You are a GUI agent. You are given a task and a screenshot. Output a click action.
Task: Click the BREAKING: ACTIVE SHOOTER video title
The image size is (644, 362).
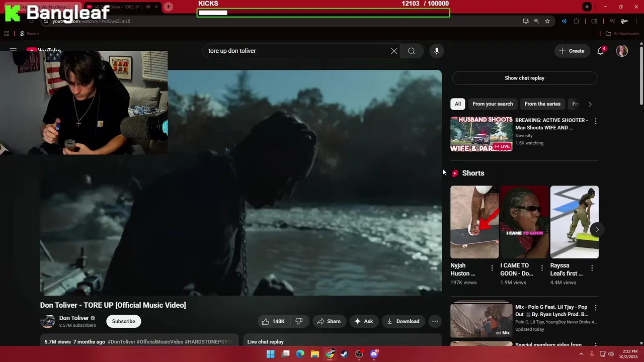click(551, 124)
